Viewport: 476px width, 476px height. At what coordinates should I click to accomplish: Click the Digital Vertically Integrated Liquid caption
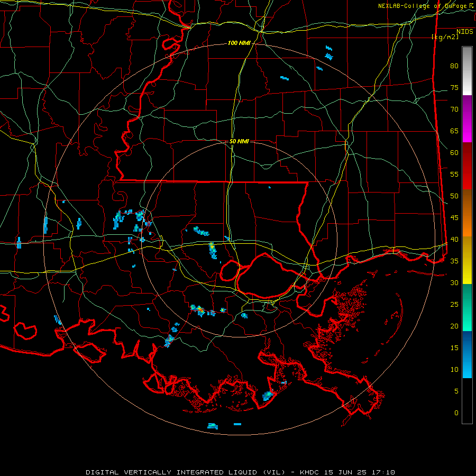pos(241,472)
